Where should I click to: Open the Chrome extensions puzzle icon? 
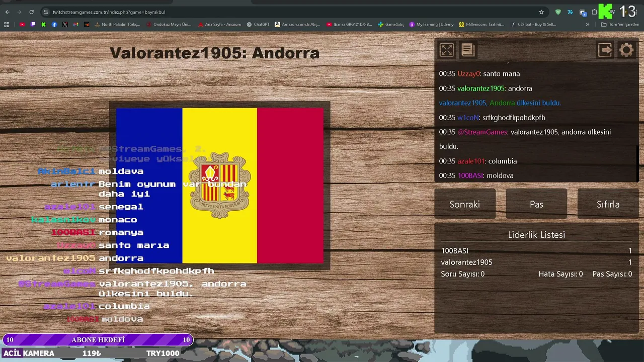click(594, 12)
